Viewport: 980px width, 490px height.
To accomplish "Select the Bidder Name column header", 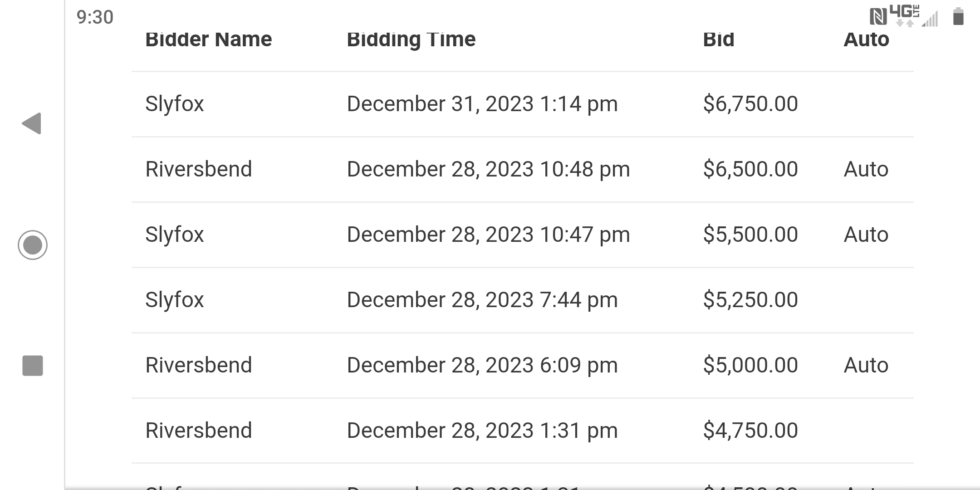I will [208, 39].
